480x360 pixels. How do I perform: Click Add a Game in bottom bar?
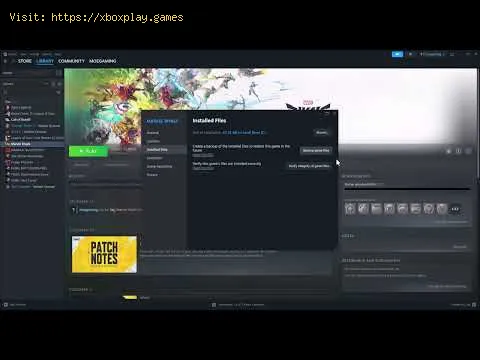[x=15, y=305]
